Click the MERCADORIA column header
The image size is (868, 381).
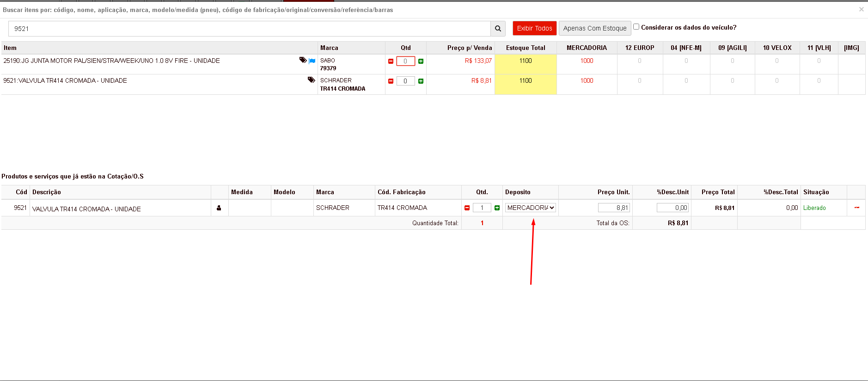click(587, 48)
